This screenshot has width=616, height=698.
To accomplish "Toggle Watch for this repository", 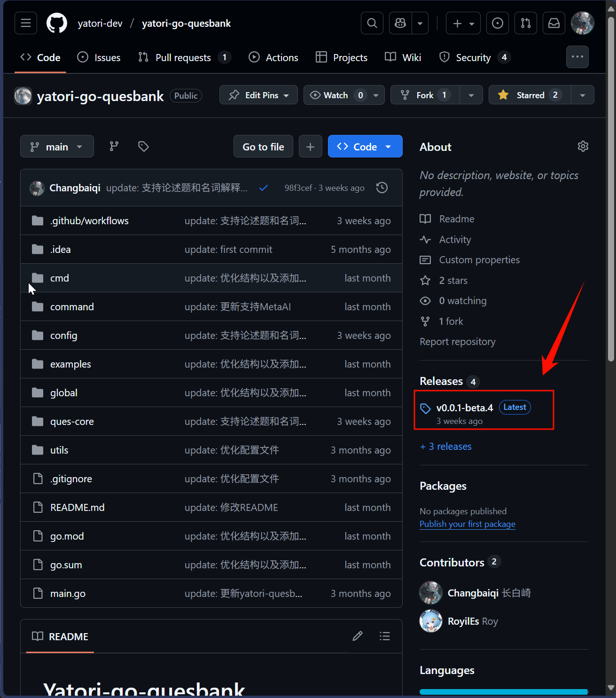I will [x=335, y=95].
